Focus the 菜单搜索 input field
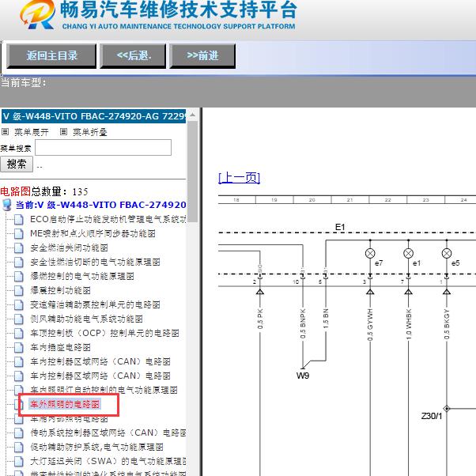 (104, 148)
